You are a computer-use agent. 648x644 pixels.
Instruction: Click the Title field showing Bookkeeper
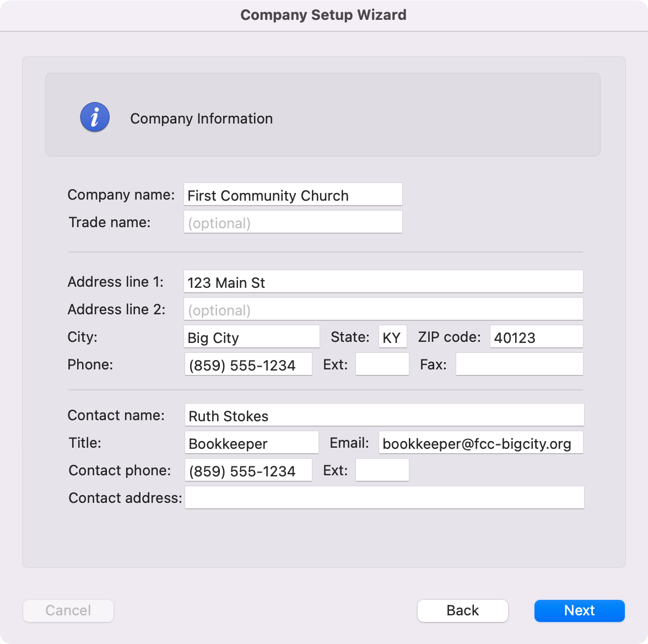point(251,443)
